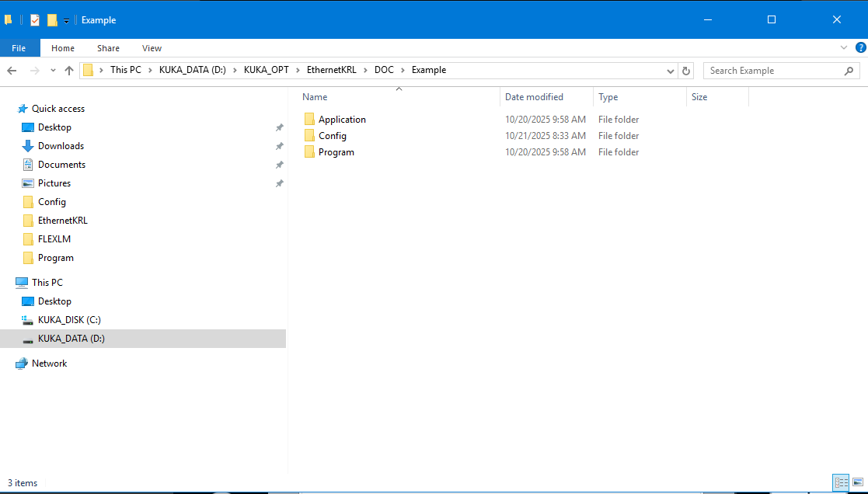868x494 pixels.
Task: Switch to the Share ribbon tab
Action: [109, 48]
